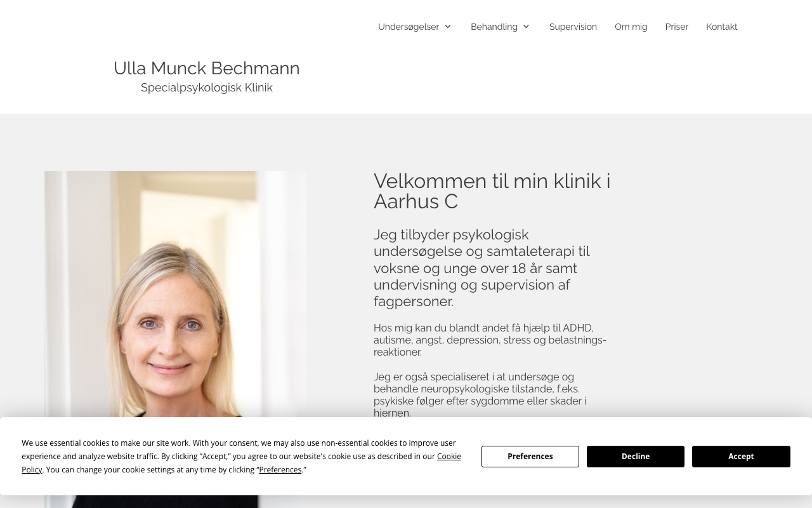812x508 pixels.
Task: Expand the Undersøgelser chevron arrow
Action: point(448,27)
